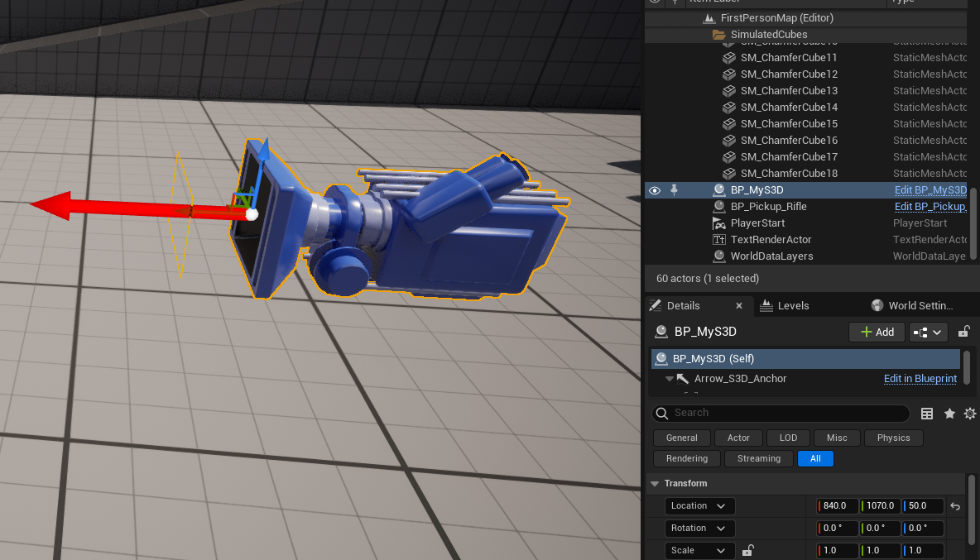Open the World Settings tab
The width and height of the screenshot is (980, 560).
coord(920,306)
